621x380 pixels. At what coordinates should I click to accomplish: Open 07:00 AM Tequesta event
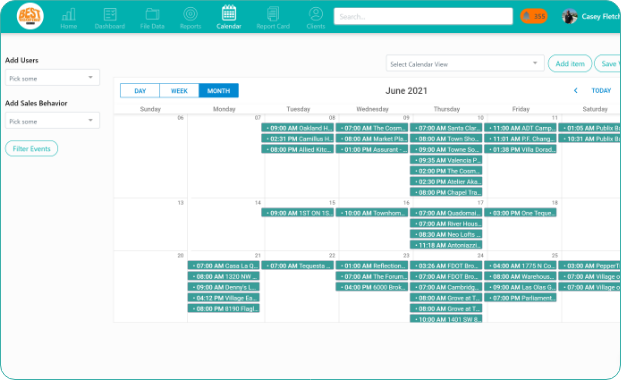point(297,265)
